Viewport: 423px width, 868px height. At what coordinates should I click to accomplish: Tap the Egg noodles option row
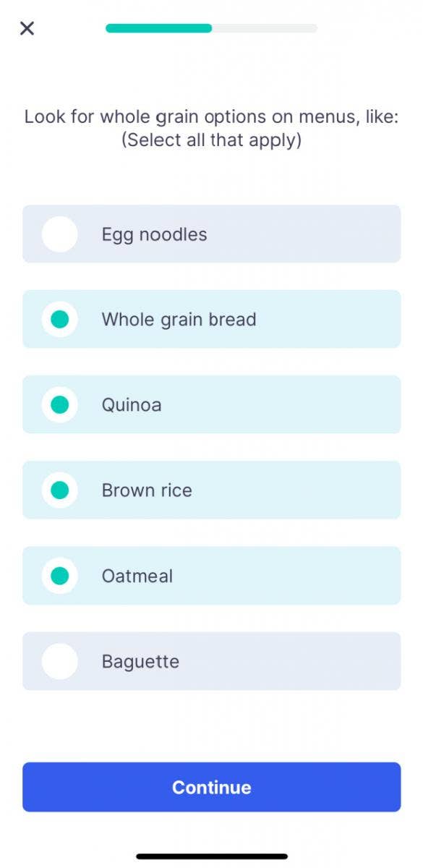tap(211, 234)
